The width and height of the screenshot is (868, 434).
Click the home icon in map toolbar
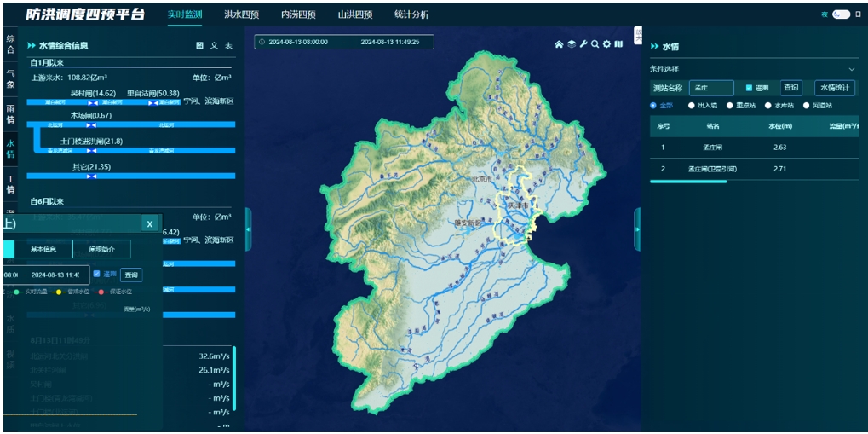[559, 44]
